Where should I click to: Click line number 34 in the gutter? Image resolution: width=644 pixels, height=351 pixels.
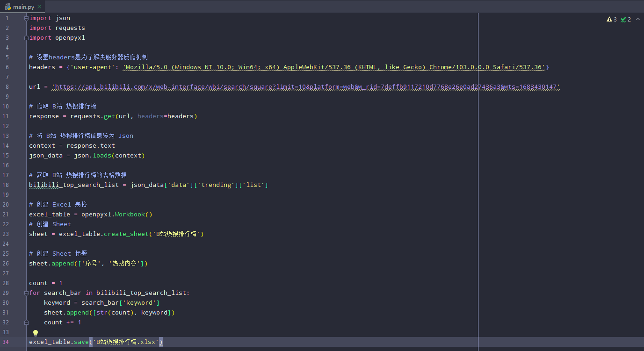pyautogui.click(x=6, y=342)
